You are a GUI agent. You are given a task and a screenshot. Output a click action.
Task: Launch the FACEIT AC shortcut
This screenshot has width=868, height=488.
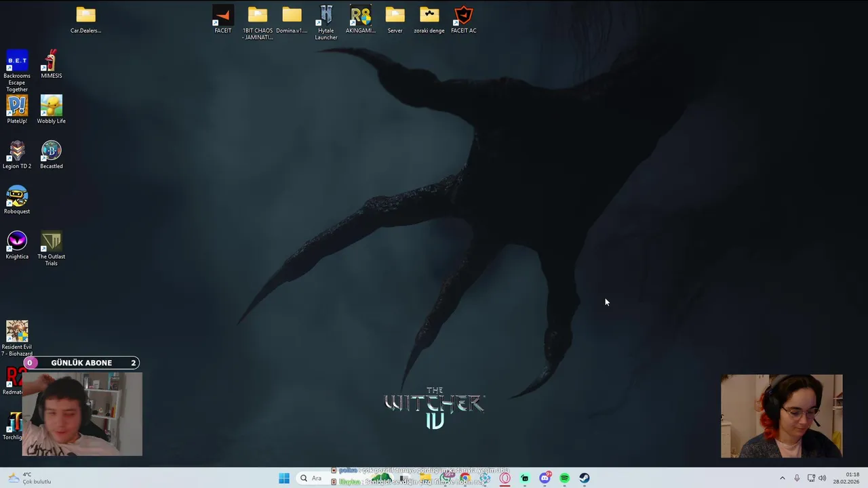coord(464,20)
